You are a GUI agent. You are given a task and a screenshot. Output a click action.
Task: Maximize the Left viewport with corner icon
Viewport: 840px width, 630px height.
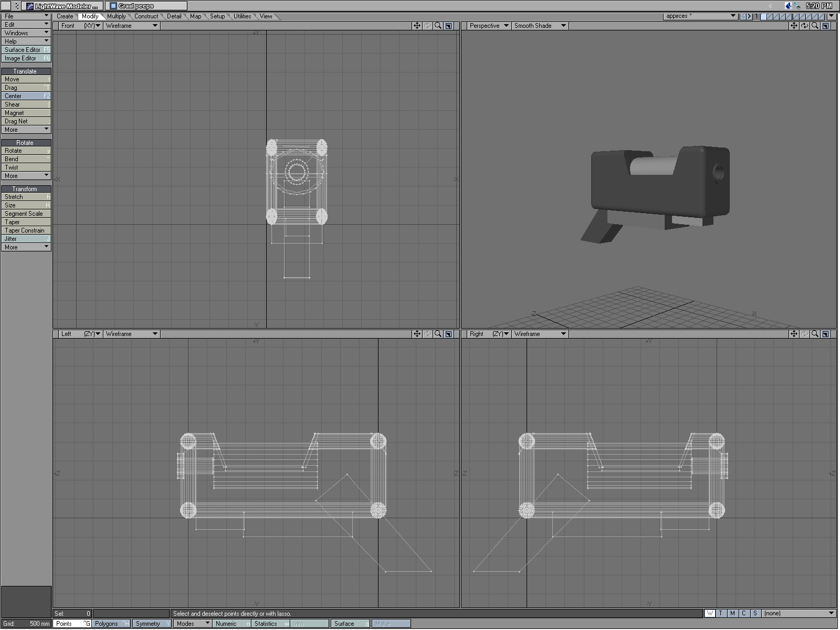(448, 334)
